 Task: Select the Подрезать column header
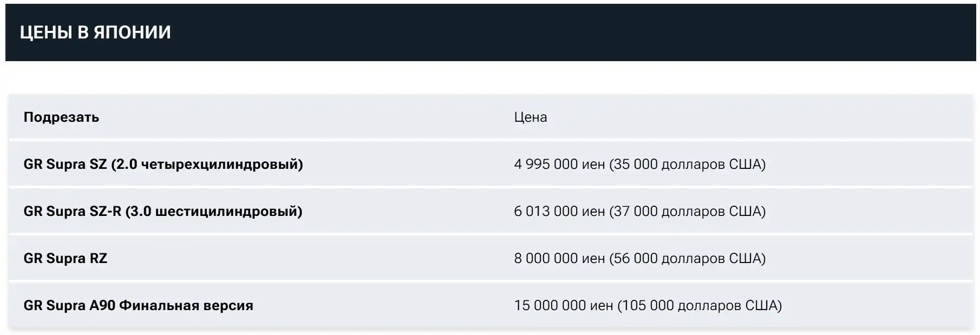61,117
